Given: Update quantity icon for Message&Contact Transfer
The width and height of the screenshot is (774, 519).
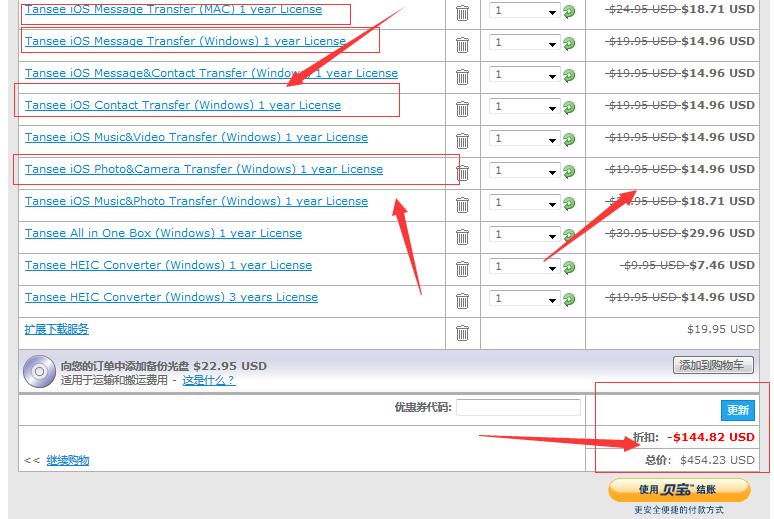Looking at the screenshot, I should click(569, 76).
